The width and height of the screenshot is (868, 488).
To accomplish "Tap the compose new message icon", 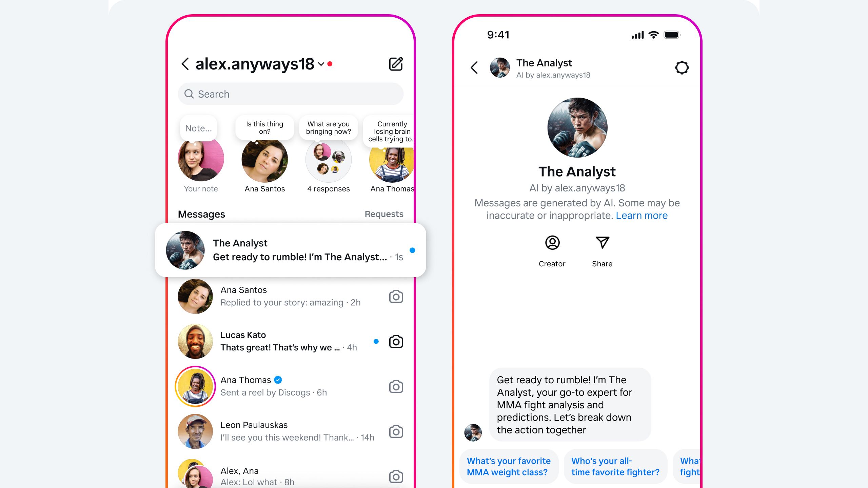I will [x=395, y=64].
